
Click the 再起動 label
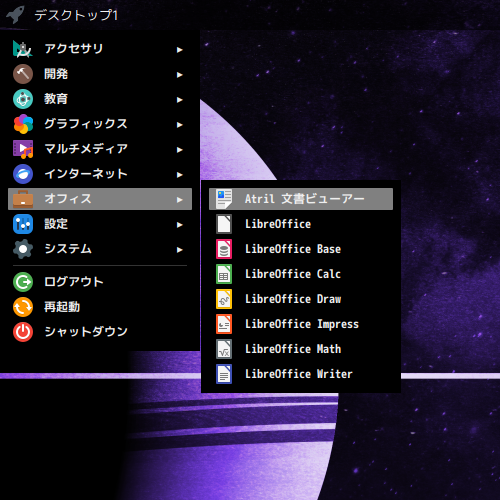[x=62, y=307]
